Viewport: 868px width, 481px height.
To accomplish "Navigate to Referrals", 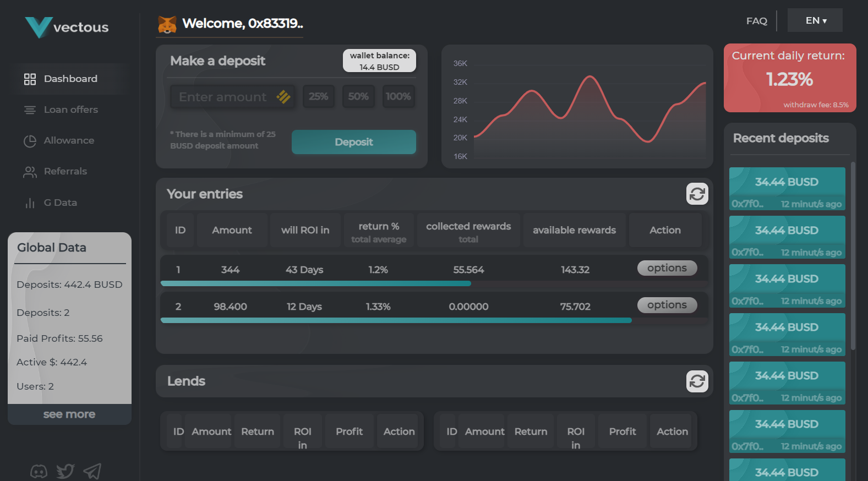I will click(x=65, y=171).
